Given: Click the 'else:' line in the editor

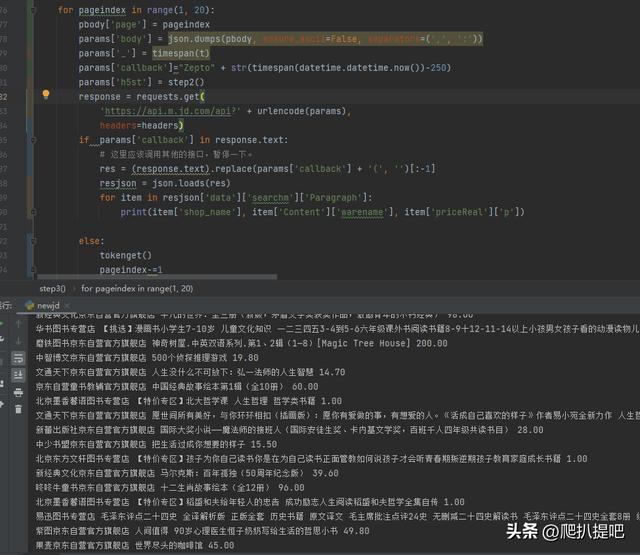Looking at the screenshot, I should coord(90,241).
